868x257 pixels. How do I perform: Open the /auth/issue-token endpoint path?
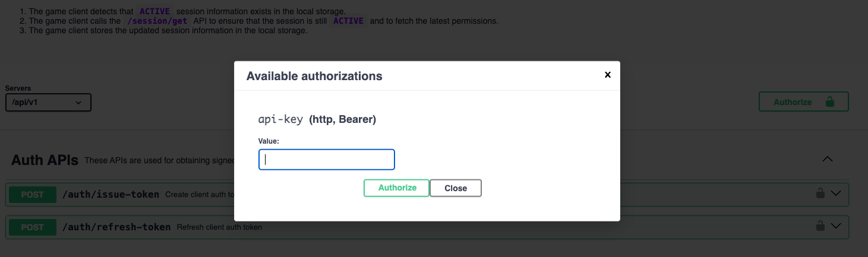[111, 195]
